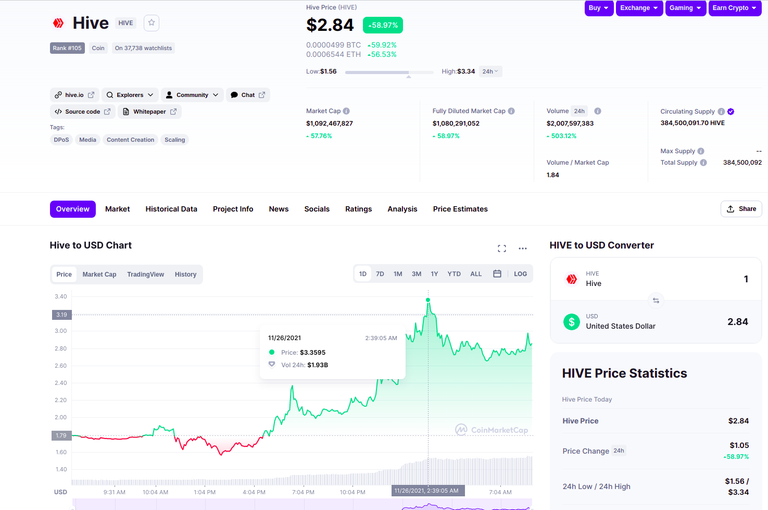Open the Project Info tab
The image size is (768, 510).
(x=233, y=209)
